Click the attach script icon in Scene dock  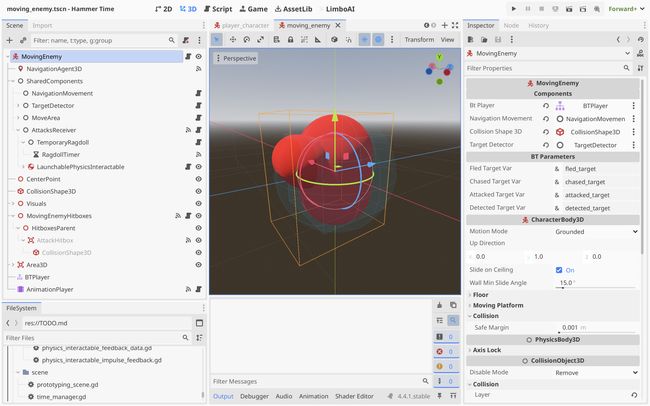tap(186, 40)
